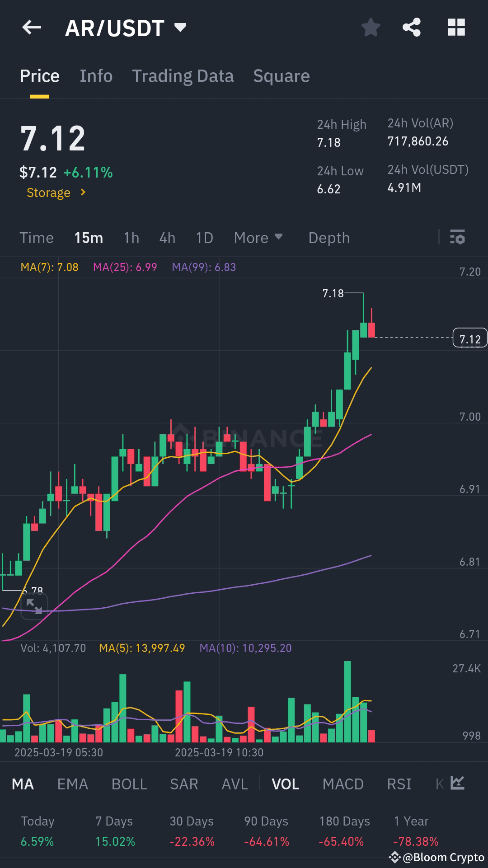Select the 1D interval
Screen dimensions: 488x868
click(204, 238)
